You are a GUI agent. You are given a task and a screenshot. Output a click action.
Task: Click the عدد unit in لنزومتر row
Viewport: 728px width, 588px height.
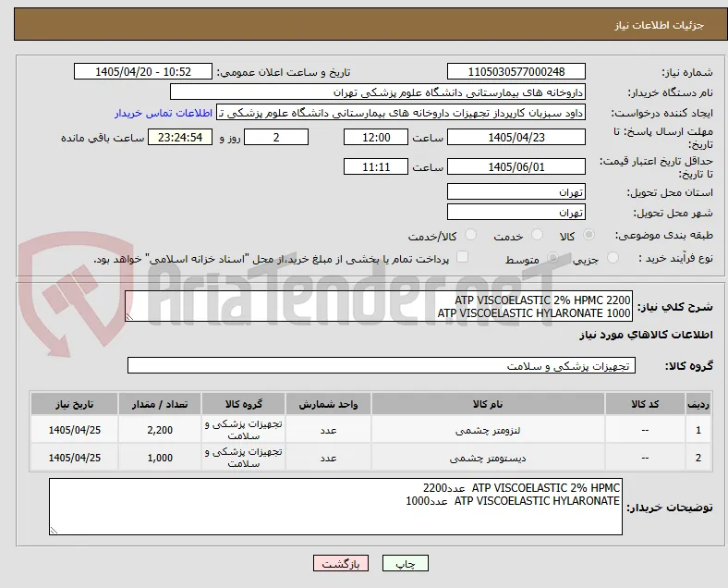pyautogui.click(x=328, y=431)
